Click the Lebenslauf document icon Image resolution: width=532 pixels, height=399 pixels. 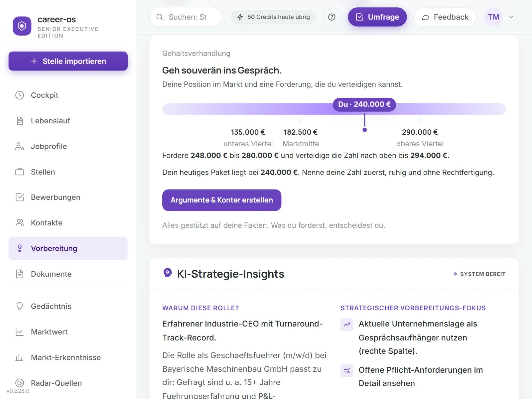pyautogui.click(x=20, y=121)
